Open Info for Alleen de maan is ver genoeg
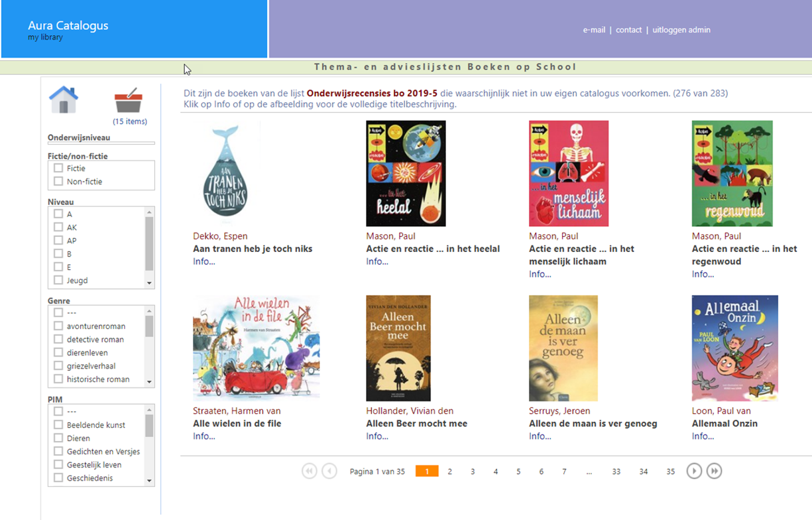Viewport: 812px width, 520px height. click(x=540, y=436)
